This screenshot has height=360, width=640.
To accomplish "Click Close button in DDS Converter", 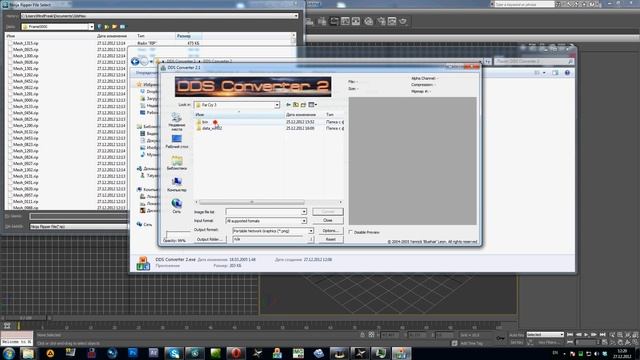I will [x=328, y=220].
